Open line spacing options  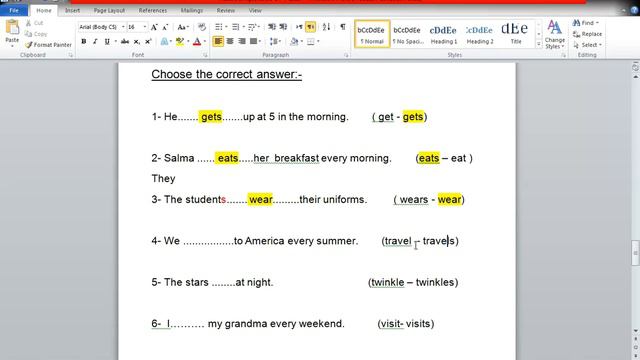coord(274,41)
